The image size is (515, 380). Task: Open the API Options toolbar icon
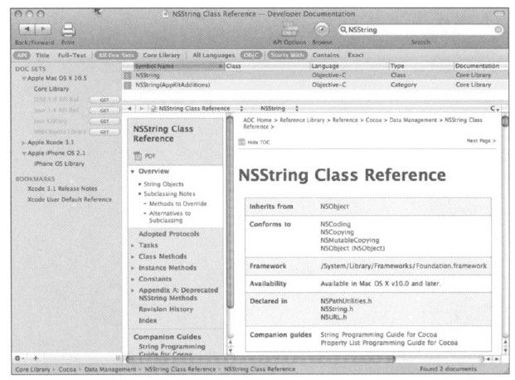(289, 29)
